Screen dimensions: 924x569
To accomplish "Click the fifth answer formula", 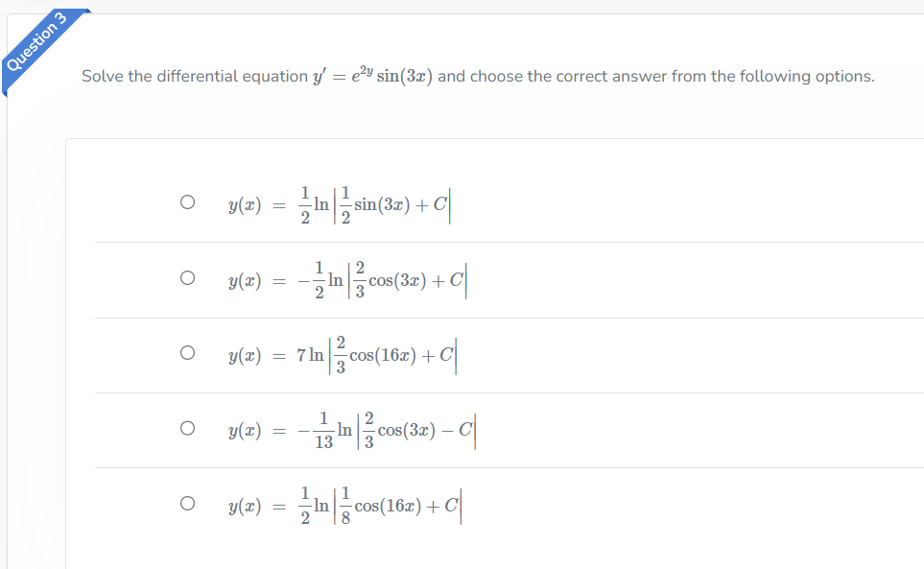I will pyautogui.click(x=345, y=504).
